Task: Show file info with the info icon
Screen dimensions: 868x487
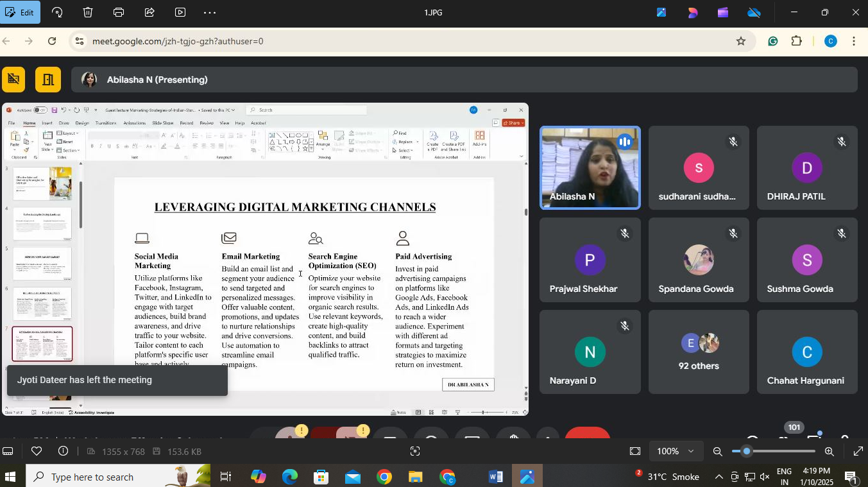Action: coord(64,451)
